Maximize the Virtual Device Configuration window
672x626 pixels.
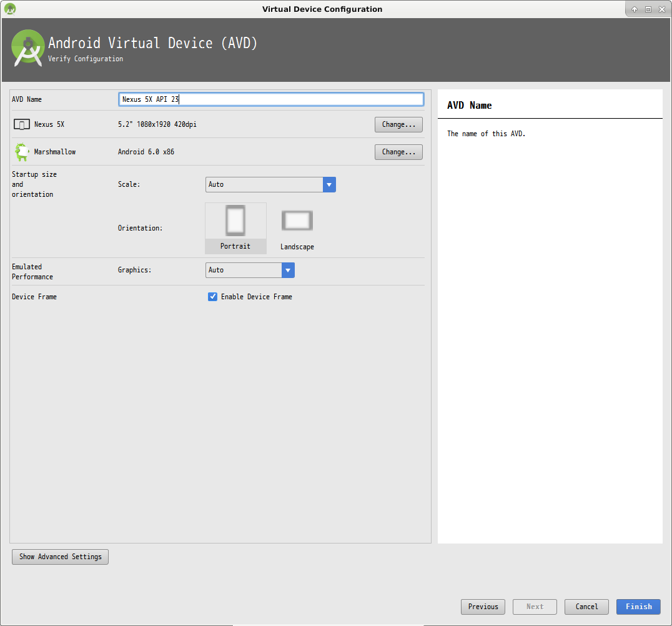click(648, 9)
